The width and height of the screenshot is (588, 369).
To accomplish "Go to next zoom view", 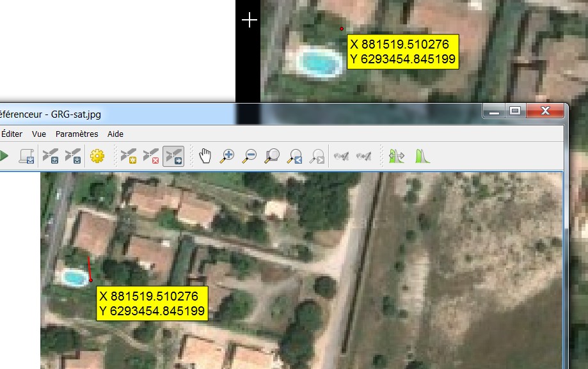I will coord(317,156).
